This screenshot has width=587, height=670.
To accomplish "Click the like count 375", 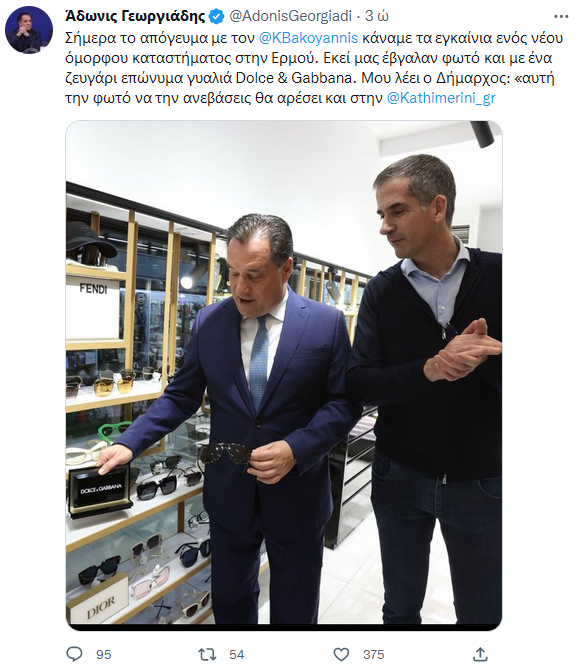I will [373, 655].
